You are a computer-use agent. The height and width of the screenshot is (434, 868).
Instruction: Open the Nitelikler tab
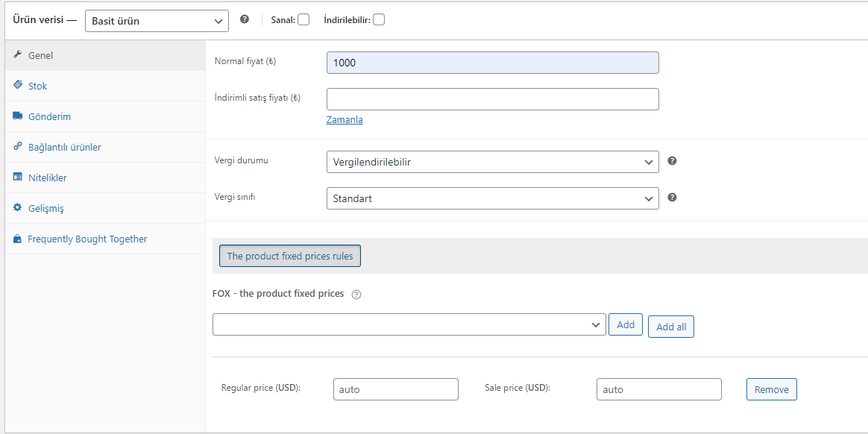pos(105,177)
